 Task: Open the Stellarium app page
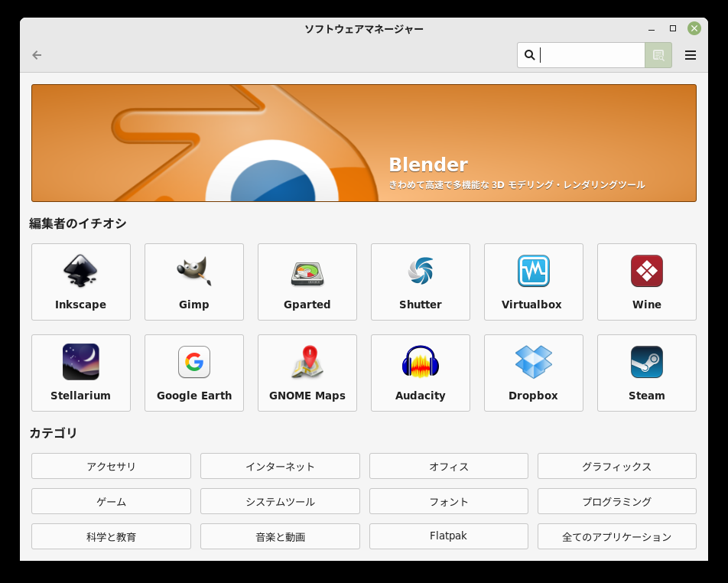click(x=81, y=373)
